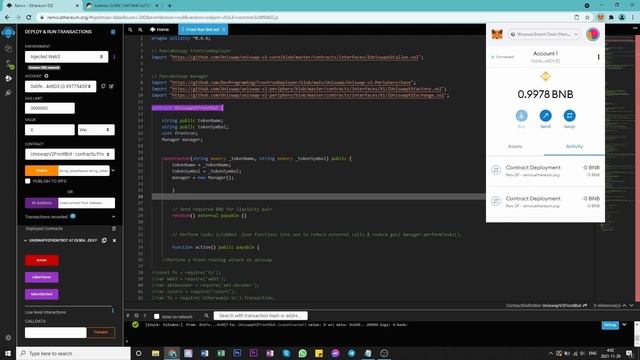640x360 pixels.
Task: Click the At Address button
Action: coord(42,203)
